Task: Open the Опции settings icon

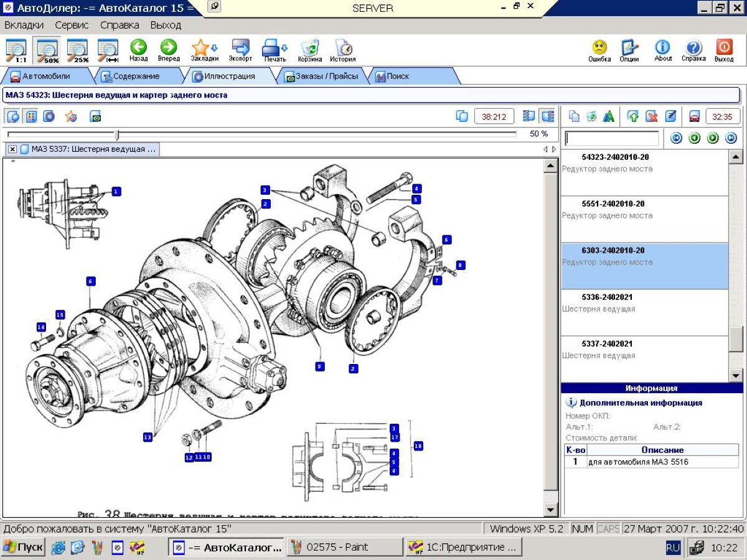Action: tap(630, 51)
